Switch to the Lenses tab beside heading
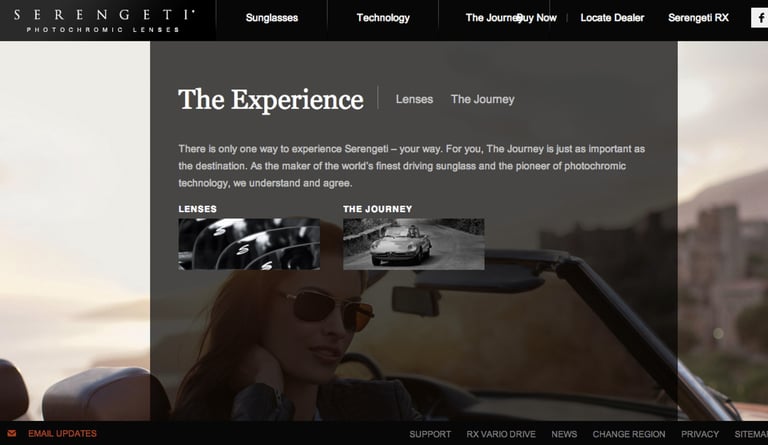Viewport: 768px width, 445px height. [x=414, y=99]
